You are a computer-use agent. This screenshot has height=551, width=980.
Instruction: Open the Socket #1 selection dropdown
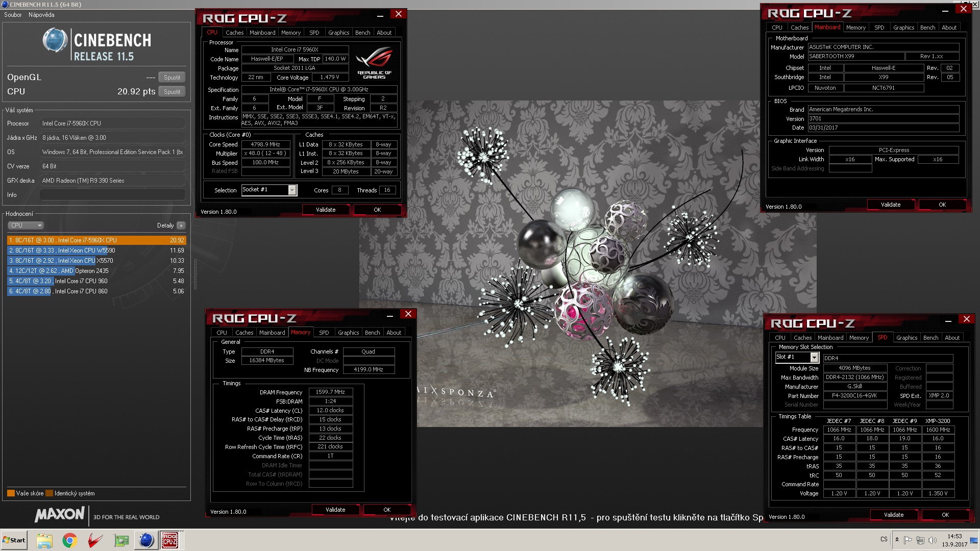[269, 190]
